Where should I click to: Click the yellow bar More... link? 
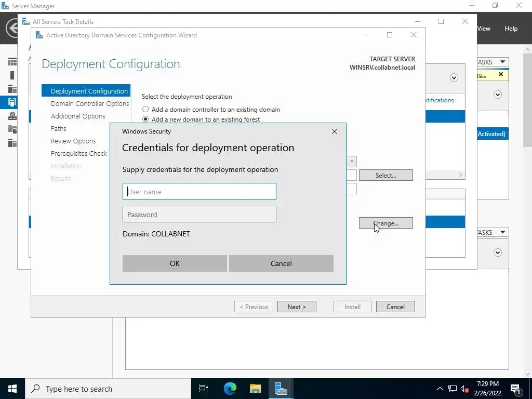click(x=482, y=75)
